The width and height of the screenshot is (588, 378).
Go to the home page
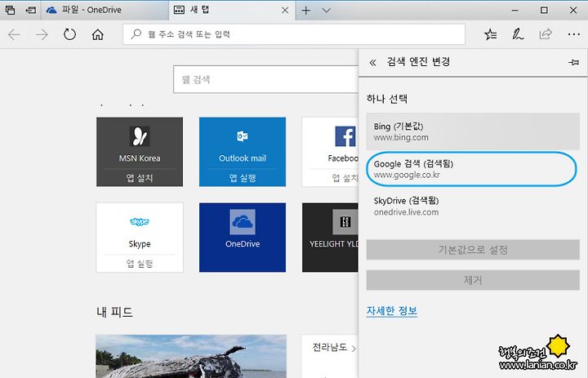click(x=97, y=34)
